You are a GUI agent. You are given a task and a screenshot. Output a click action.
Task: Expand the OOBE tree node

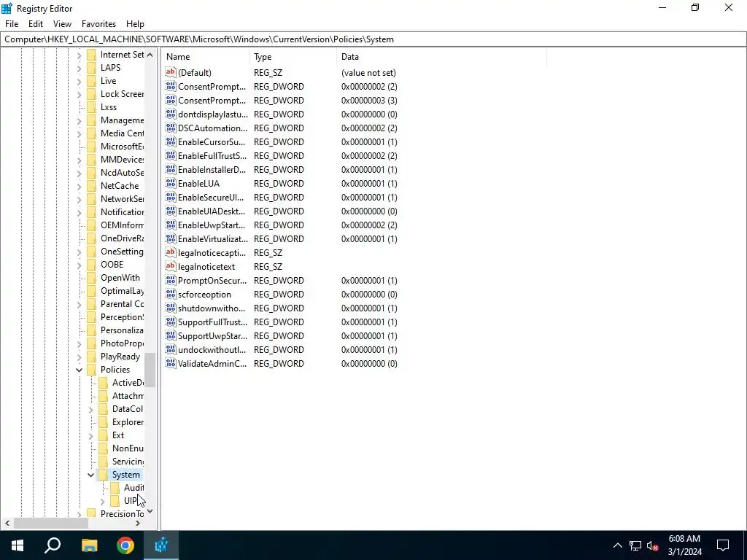[79, 265]
